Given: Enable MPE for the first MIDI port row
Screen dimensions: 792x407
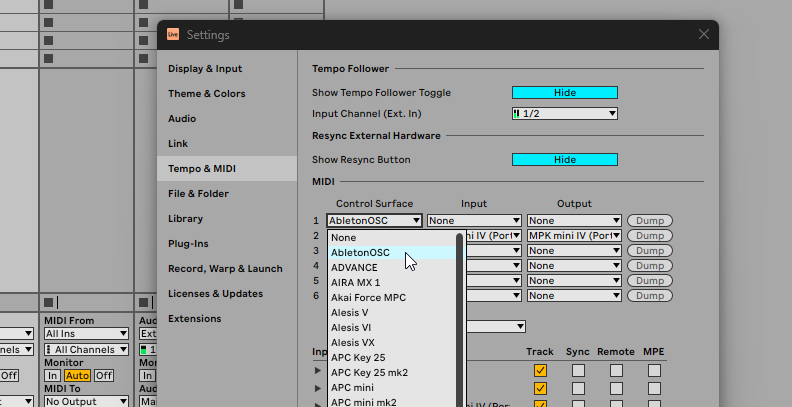Looking at the screenshot, I should [654, 371].
